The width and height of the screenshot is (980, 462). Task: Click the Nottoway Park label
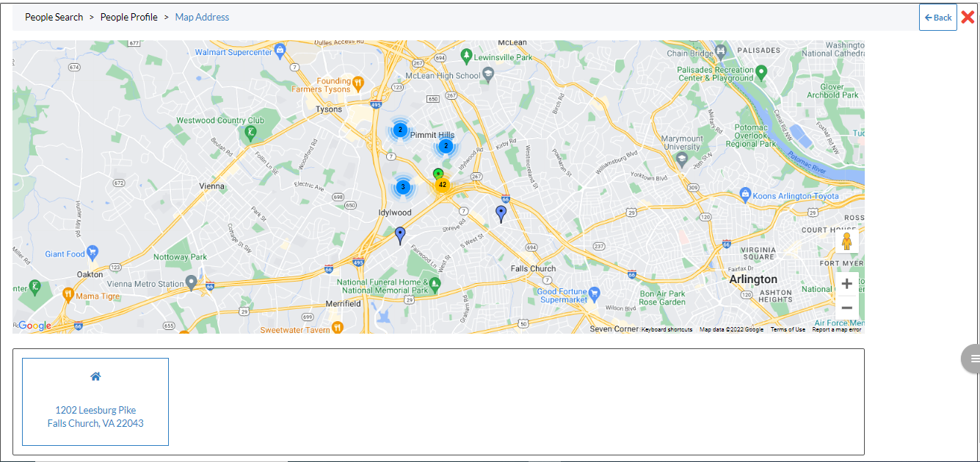(181, 257)
